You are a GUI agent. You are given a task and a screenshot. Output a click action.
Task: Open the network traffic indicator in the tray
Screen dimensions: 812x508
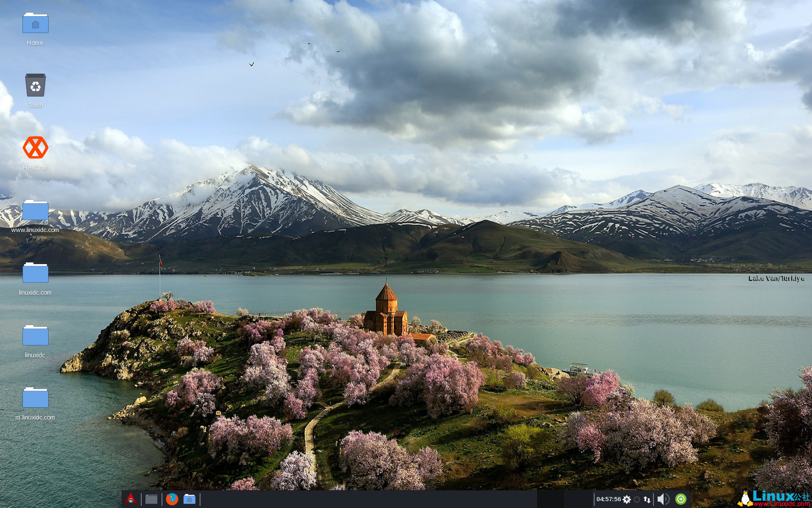coord(647,499)
